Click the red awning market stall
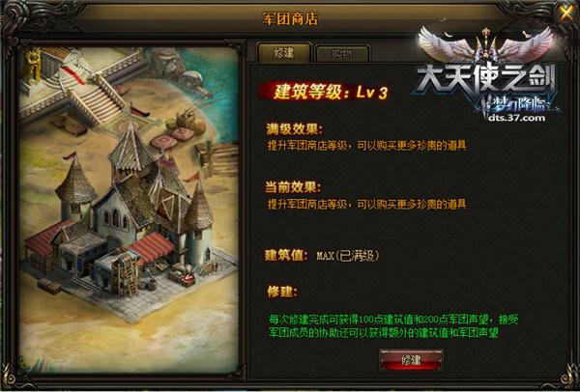The width and height of the screenshot is (580, 392). point(152,248)
